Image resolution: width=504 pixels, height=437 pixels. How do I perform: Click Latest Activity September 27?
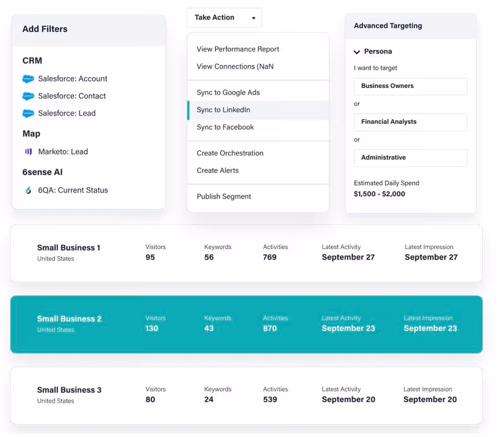point(348,257)
